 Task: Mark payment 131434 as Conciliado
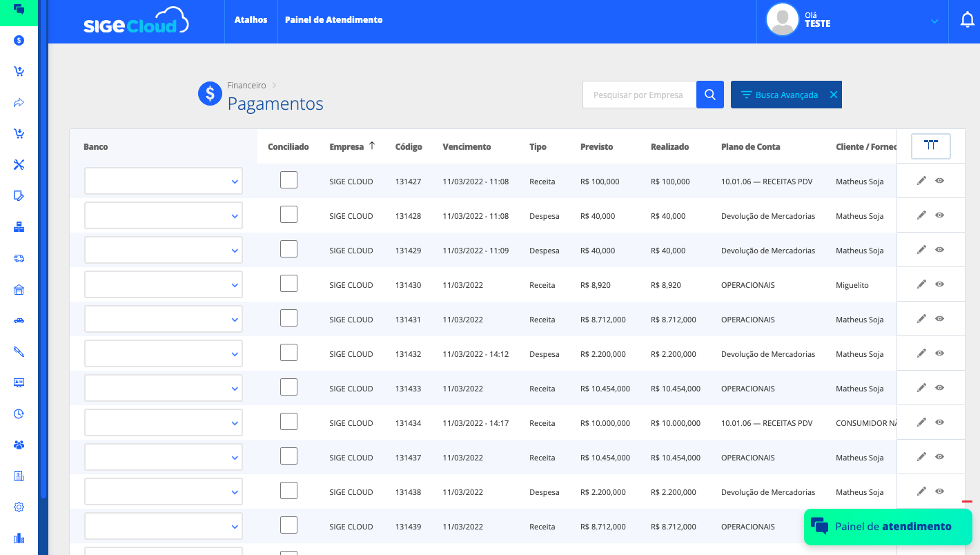pos(288,422)
